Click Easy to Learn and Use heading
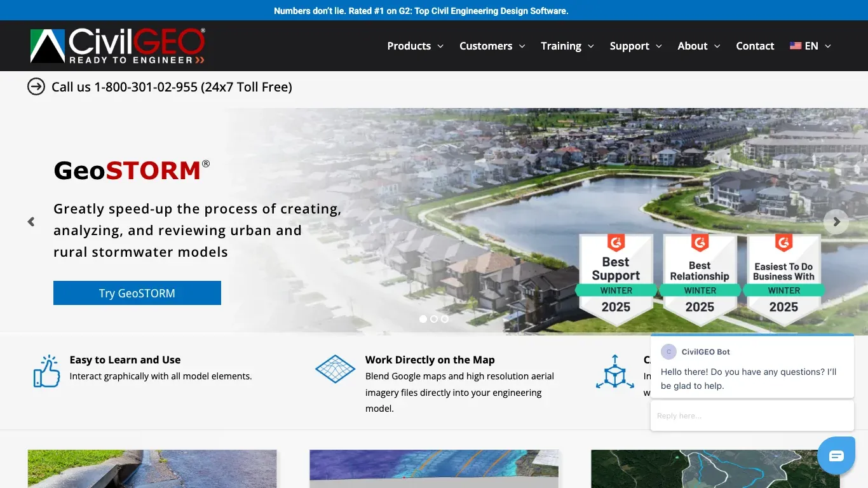The width and height of the screenshot is (868, 488). (125, 360)
